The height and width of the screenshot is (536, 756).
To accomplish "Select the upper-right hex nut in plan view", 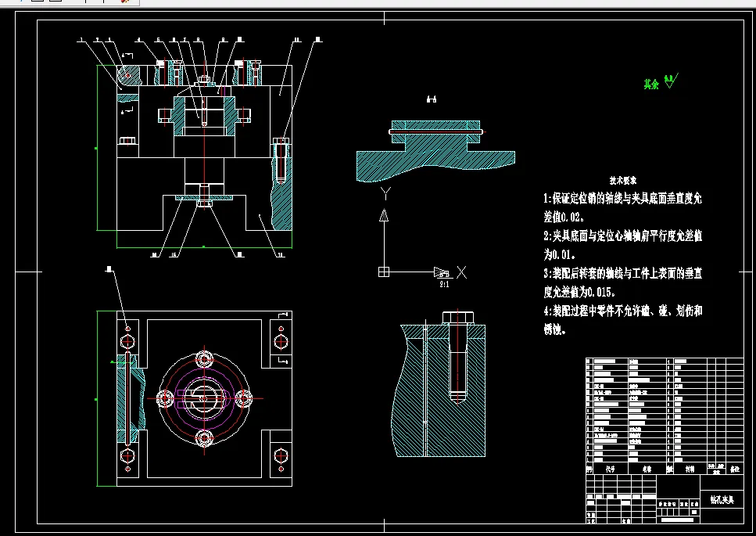I will click(281, 341).
